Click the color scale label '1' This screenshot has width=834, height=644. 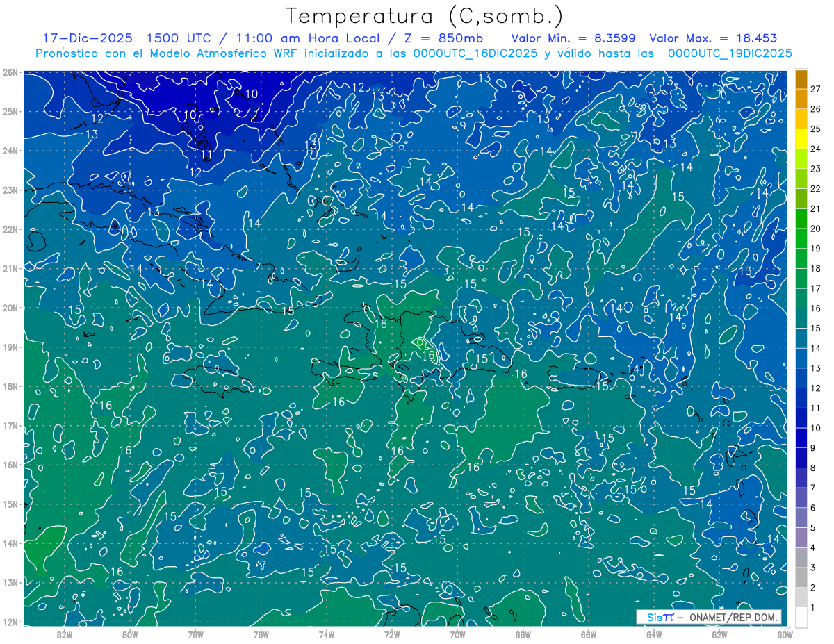click(x=813, y=608)
